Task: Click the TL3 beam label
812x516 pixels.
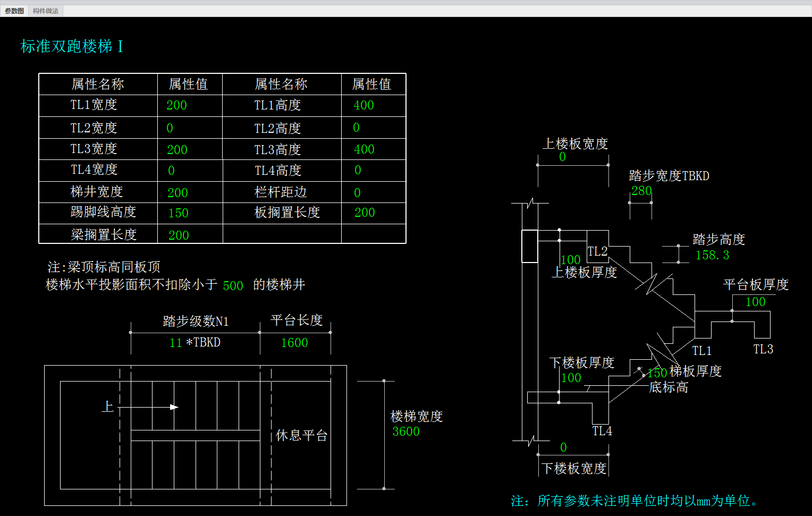Action: tap(763, 349)
